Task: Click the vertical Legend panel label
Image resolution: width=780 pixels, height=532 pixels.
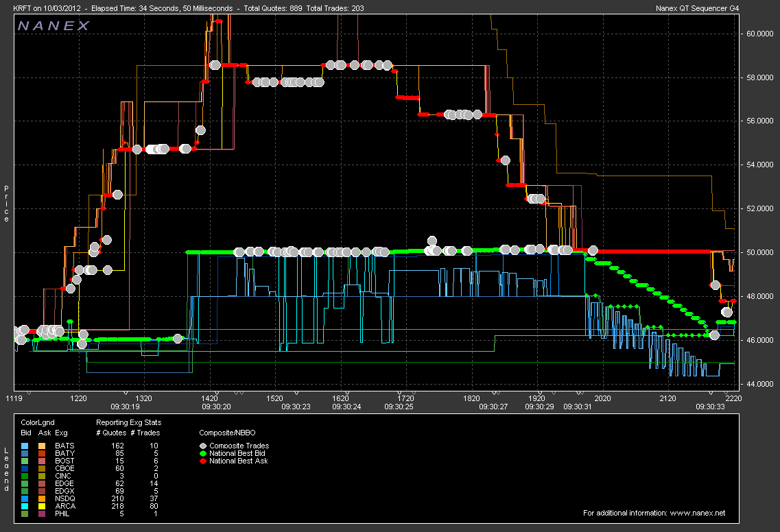Action: (7, 470)
